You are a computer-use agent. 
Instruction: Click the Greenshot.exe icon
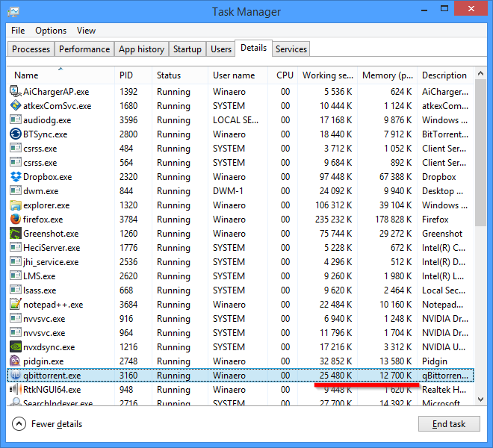pyautogui.click(x=16, y=233)
